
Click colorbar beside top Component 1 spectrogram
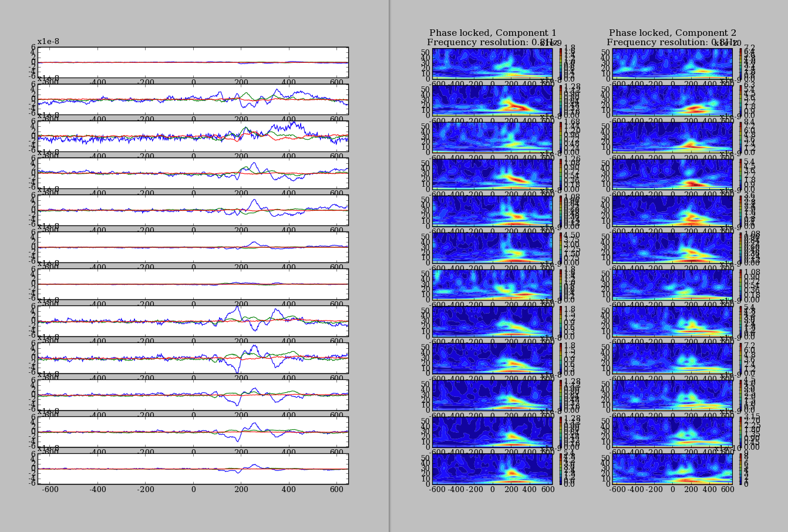click(560, 63)
